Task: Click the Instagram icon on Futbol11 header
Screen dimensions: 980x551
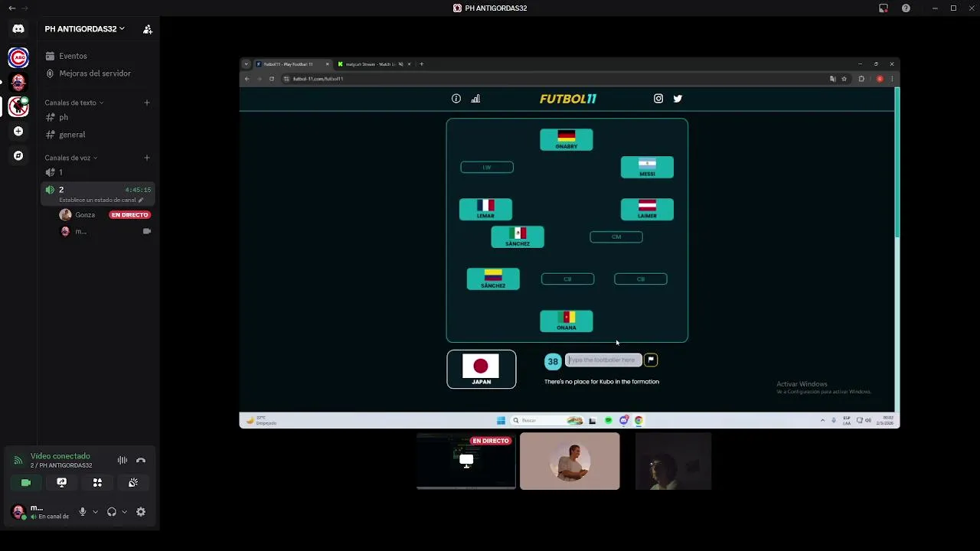Action: pyautogui.click(x=658, y=99)
